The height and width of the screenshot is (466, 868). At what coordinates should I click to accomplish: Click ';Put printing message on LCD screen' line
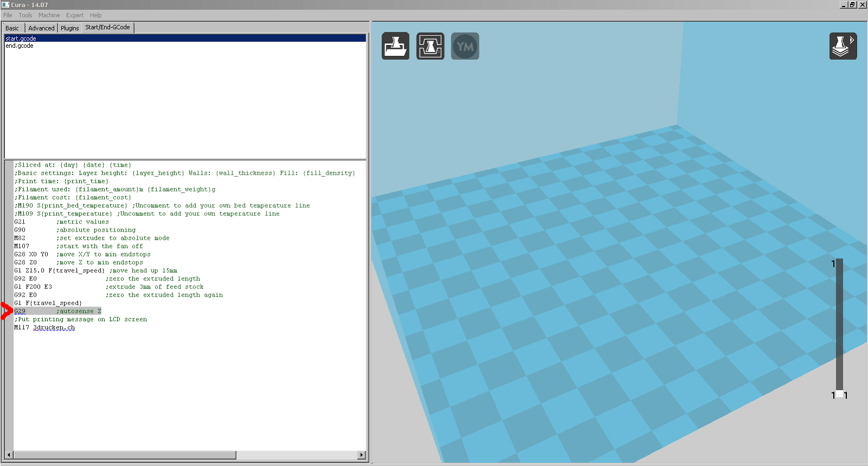click(80, 320)
